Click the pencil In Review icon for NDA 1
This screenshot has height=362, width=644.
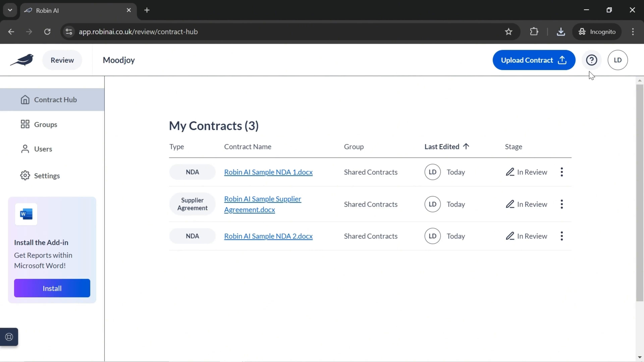(x=510, y=172)
